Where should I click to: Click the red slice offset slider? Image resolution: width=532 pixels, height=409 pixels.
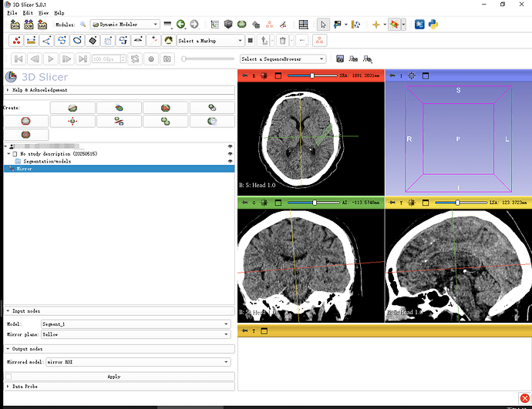point(312,75)
